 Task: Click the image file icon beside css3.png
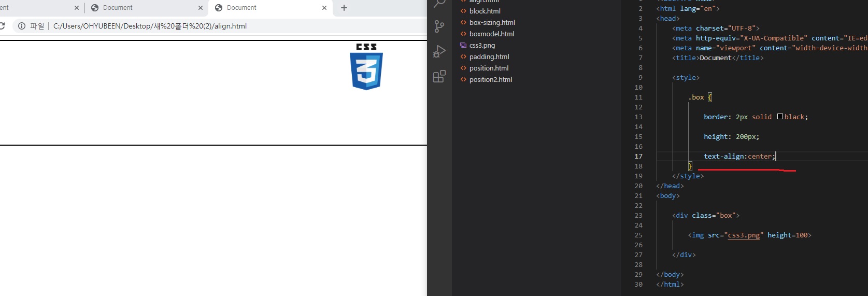click(x=463, y=45)
